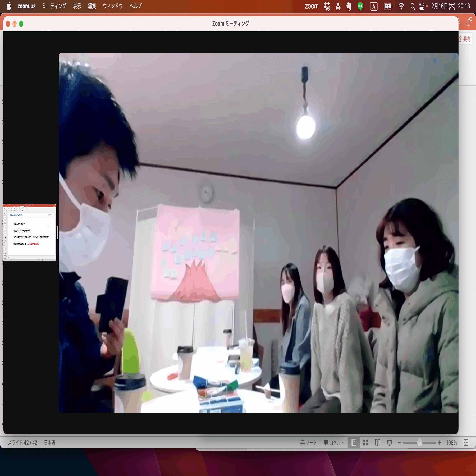Switch to slide sorter view

[x=366, y=442]
